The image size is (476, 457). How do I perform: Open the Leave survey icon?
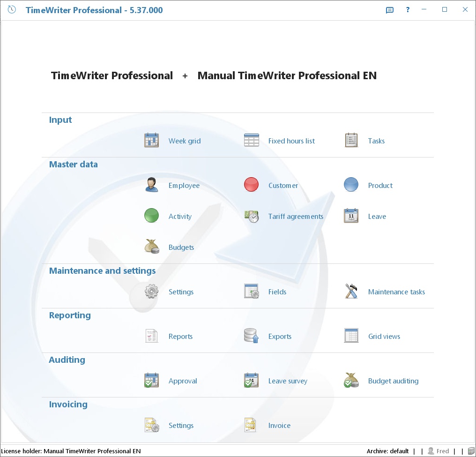pyautogui.click(x=252, y=380)
